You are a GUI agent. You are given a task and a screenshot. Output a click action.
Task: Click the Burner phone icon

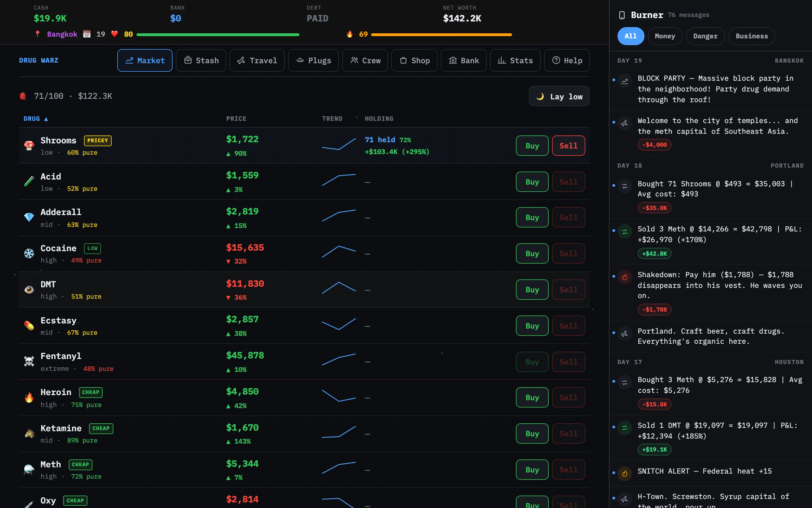point(622,15)
